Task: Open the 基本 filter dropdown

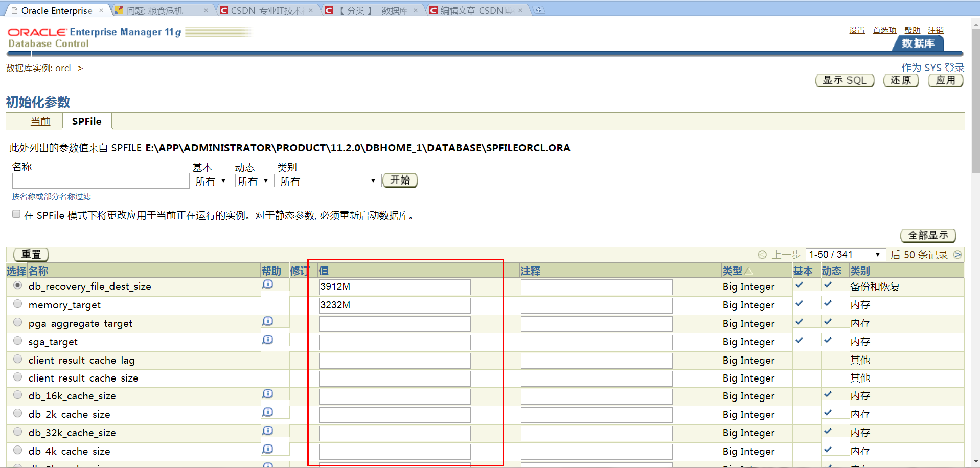Action: pos(212,181)
